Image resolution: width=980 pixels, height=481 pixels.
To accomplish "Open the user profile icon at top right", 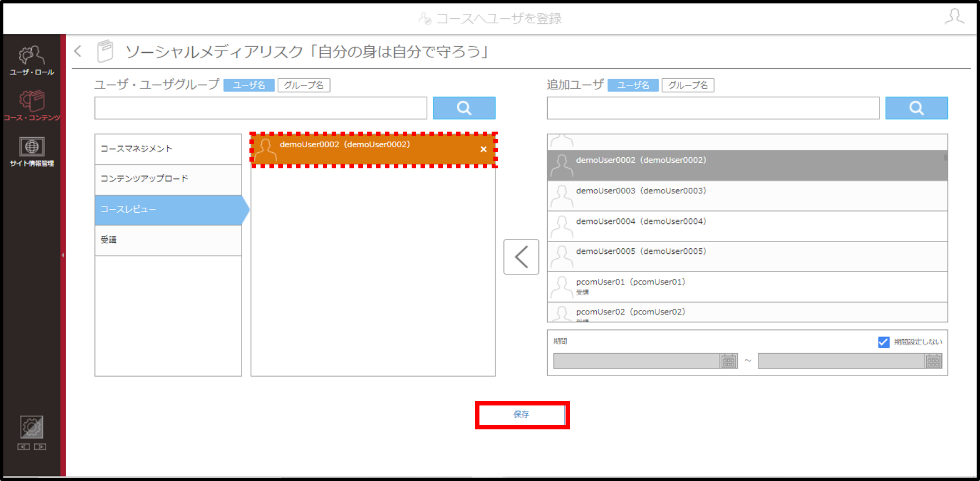I will [x=954, y=17].
